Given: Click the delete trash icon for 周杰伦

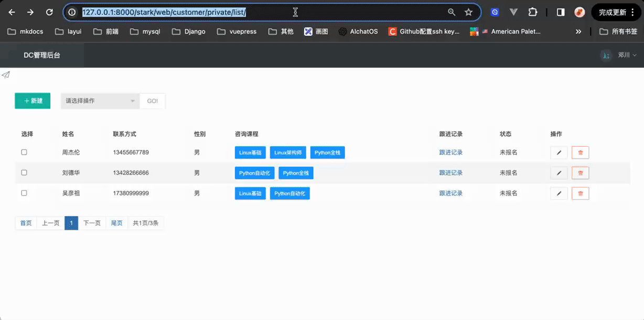Looking at the screenshot, I should pyautogui.click(x=580, y=153).
